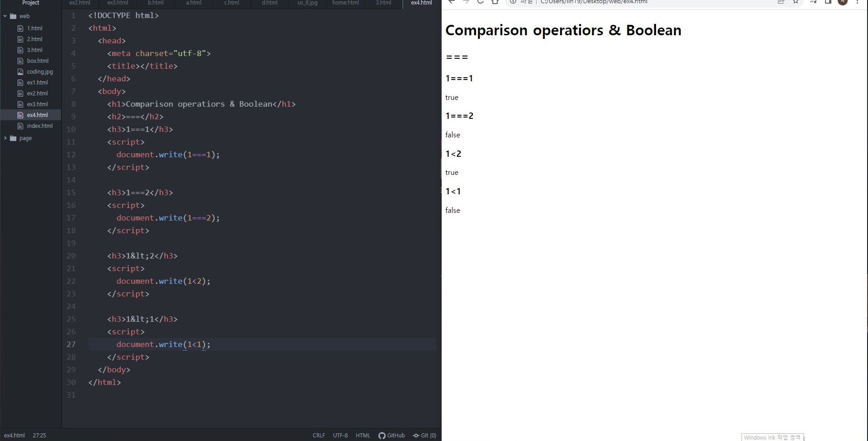Screen dimensions: 868x441
Task: Bookmark page with star icon
Action: (796, 2)
